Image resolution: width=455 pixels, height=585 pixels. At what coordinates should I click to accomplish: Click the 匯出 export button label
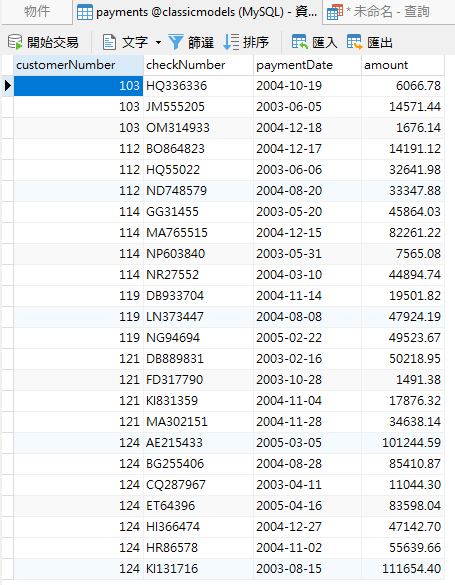tap(380, 43)
